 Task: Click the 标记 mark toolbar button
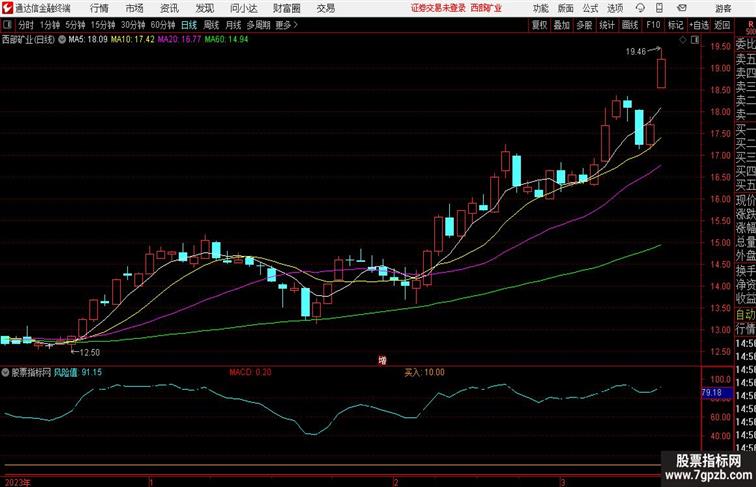[x=675, y=25]
